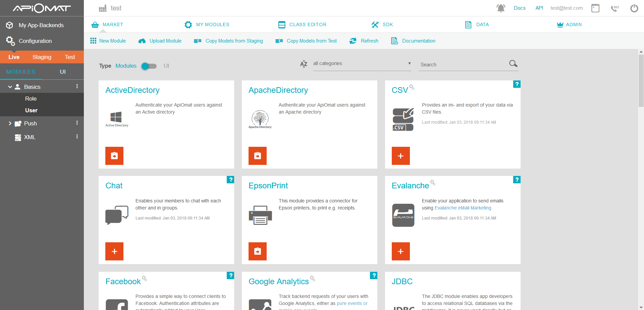Open the notifications bell icon
The width and height of the screenshot is (644, 310).
point(501,8)
